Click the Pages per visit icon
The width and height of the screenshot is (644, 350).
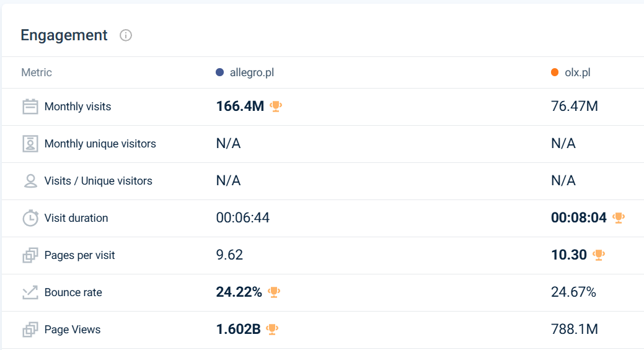pos(30,255)
